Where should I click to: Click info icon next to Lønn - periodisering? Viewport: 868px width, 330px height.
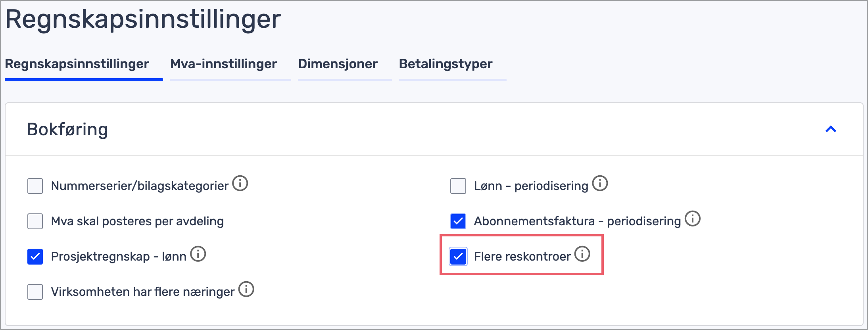pos(600,184)
